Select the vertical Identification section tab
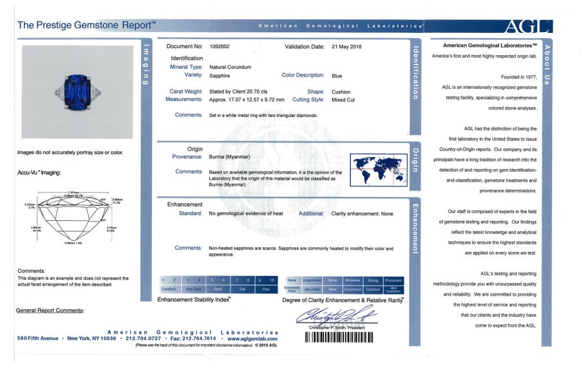This screenshot has height=366, width=588. pos(415,73)
